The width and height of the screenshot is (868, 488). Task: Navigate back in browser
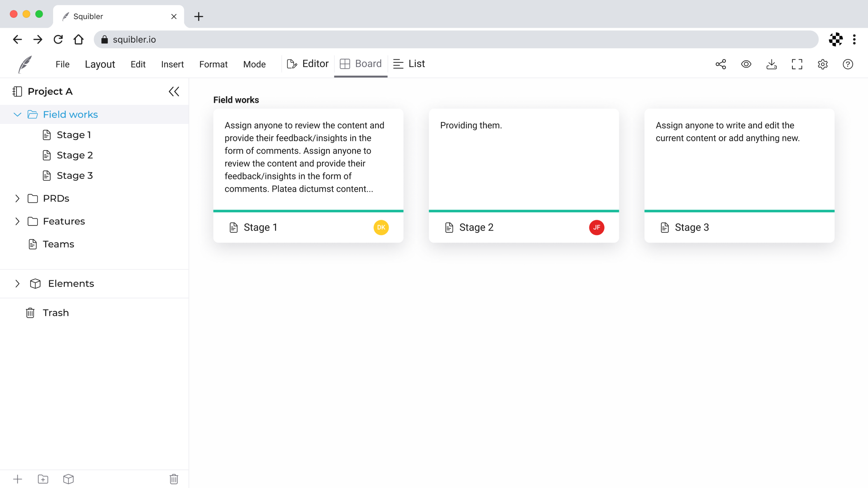(17, 39)
